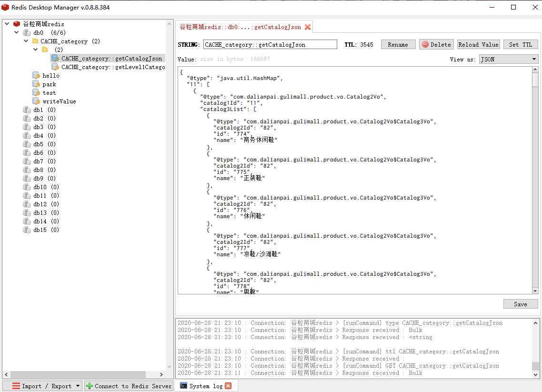Select the writeValue key

click(59, 101)
